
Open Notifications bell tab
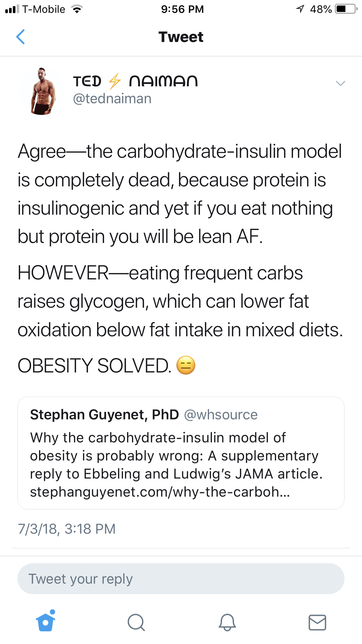[x=227, y=622]
